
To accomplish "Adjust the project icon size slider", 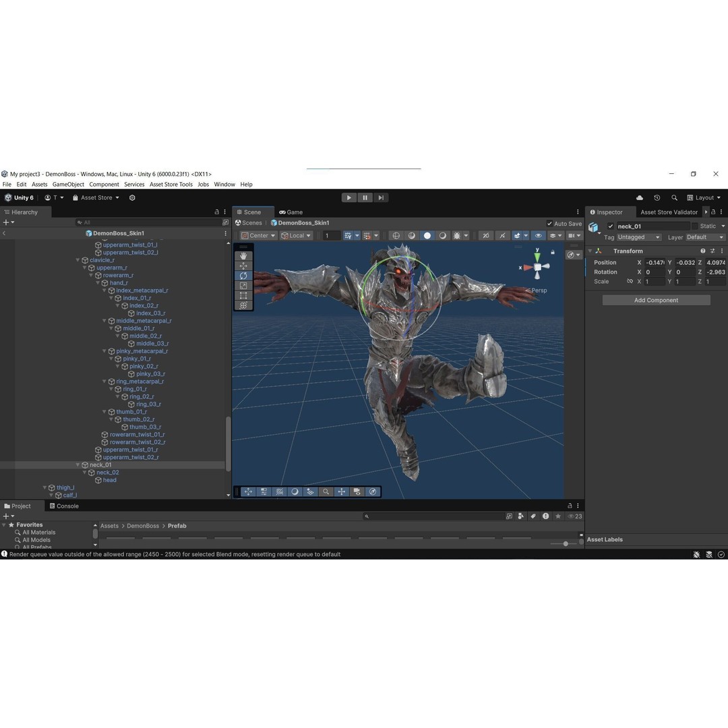I will [565, 544].
